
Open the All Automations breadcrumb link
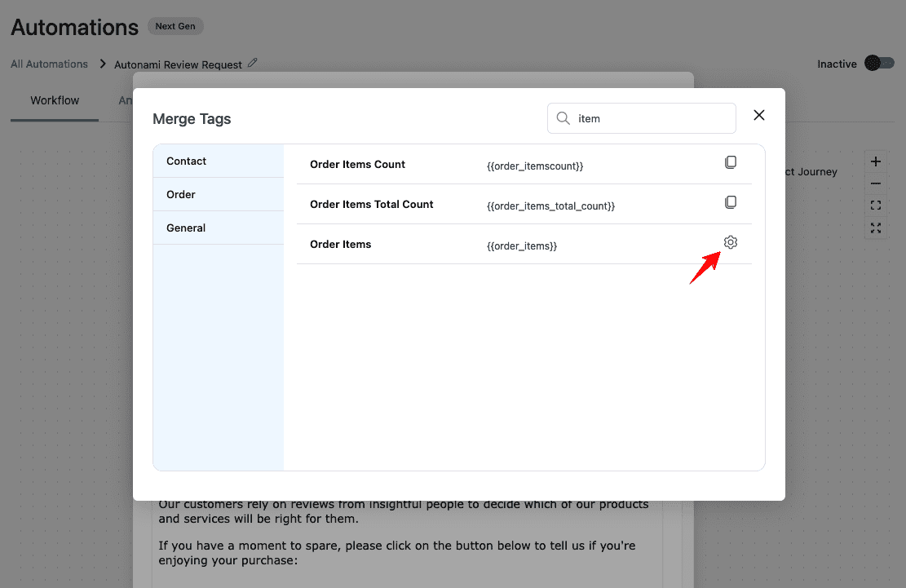[x=49, y=64]
